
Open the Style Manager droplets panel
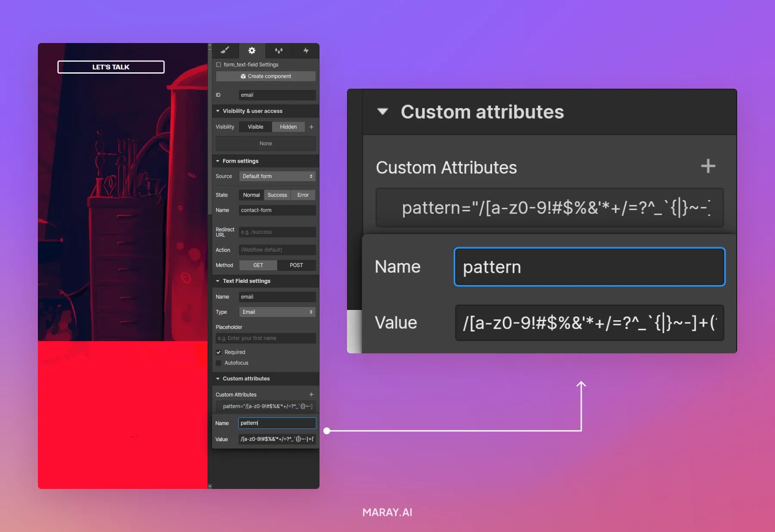(279, 51)
